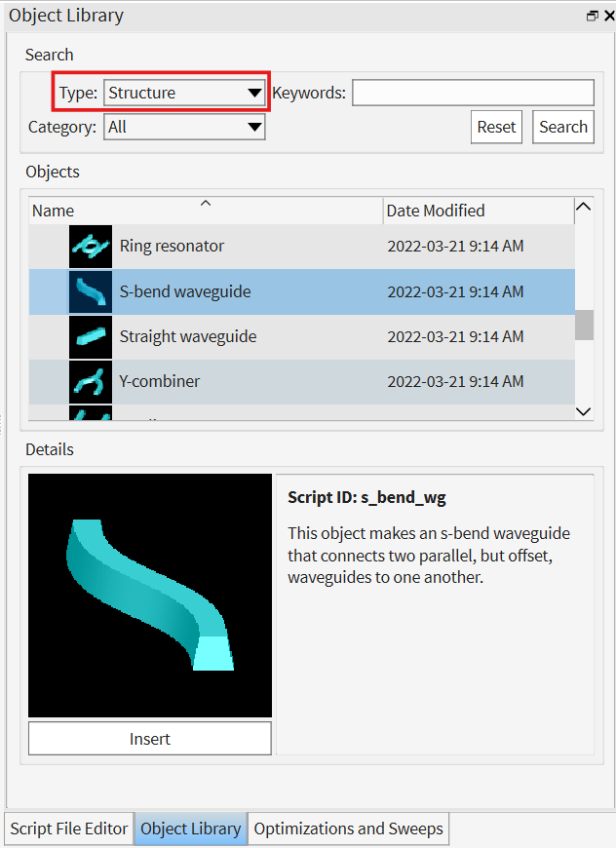616x848 pixels.
Task: Click the S-bend waveguide thumbnail icon
Action: pos(91,291)
